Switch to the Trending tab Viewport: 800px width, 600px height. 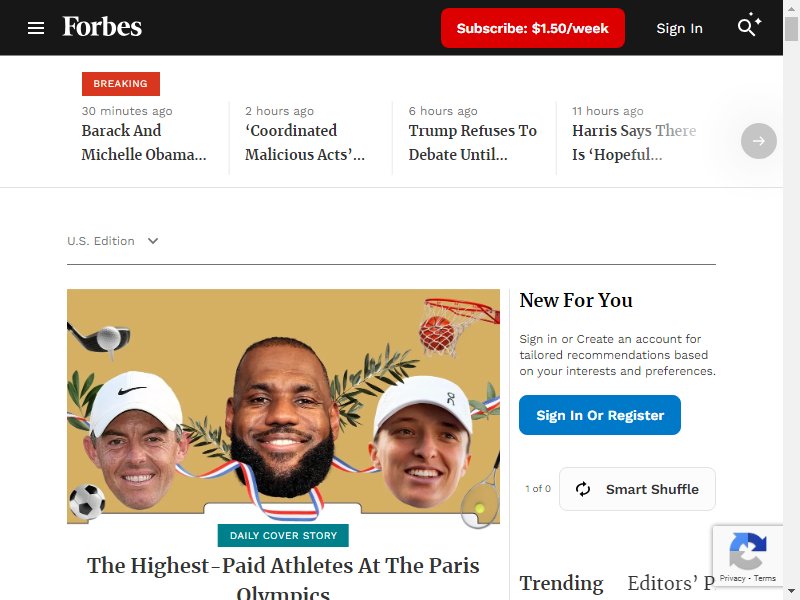(x=561, y=583)
